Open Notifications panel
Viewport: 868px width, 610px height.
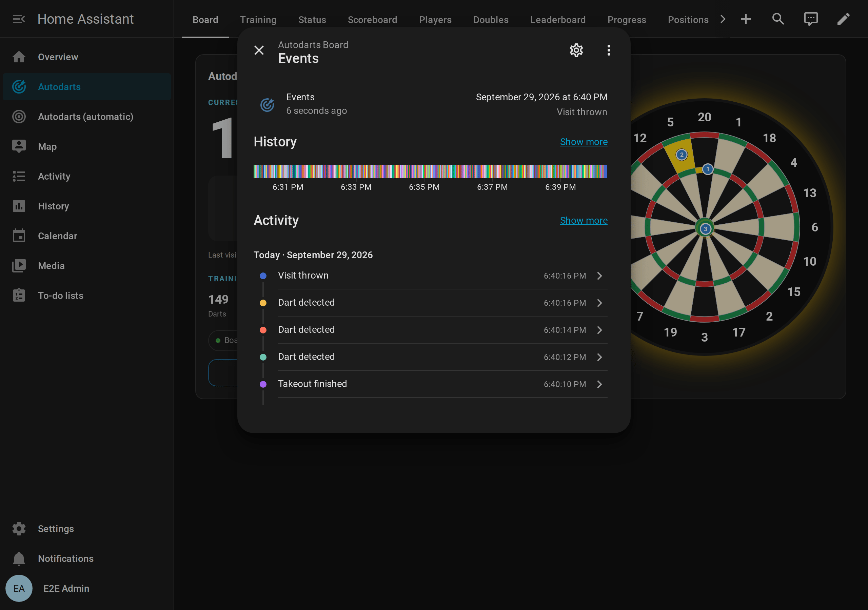(x=86, y=558)
